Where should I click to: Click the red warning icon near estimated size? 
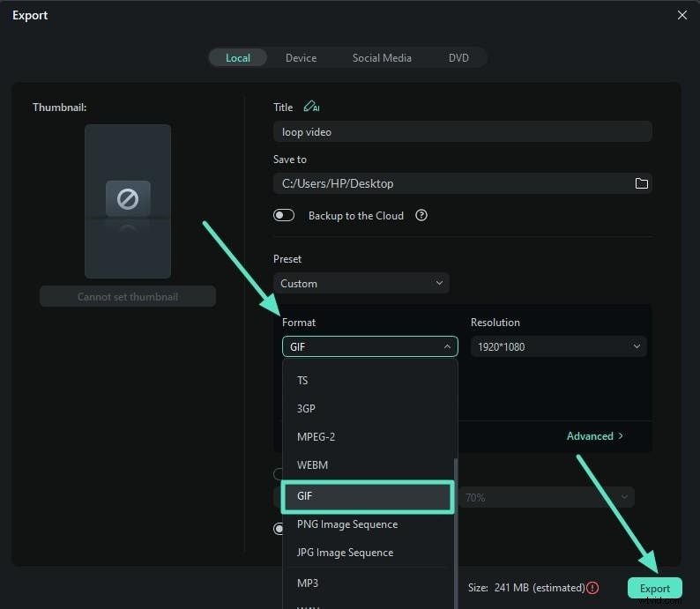click(x=592, y=588)
